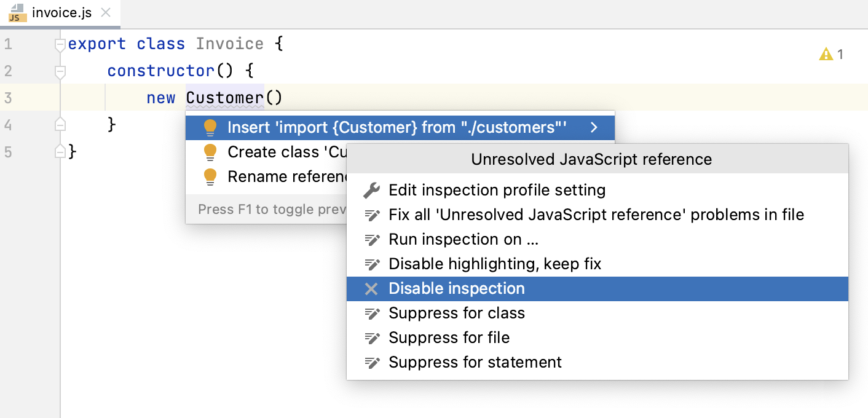Select Suppress for class from the menu
Screen dimensions: 868x418
(456, 313)
